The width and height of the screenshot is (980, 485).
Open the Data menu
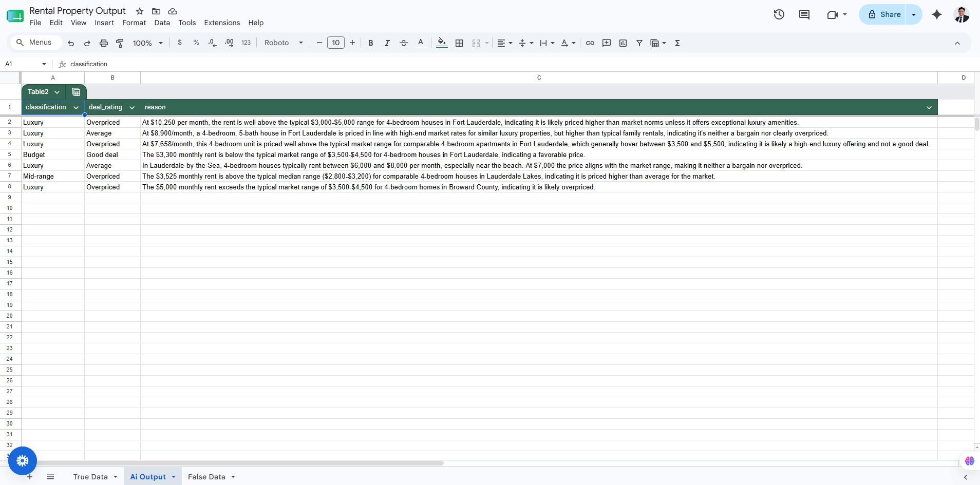tap(162, 23)
